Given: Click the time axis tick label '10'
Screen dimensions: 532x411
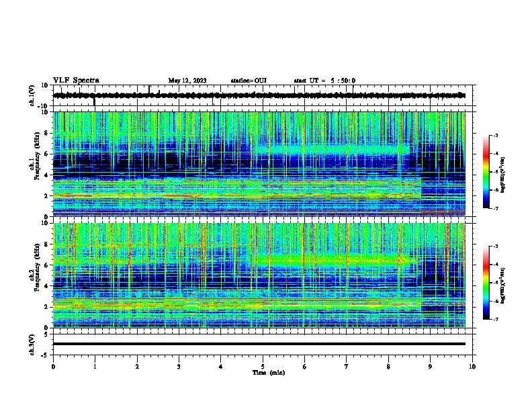Looking at the screenshot, I should coord(472,367).
